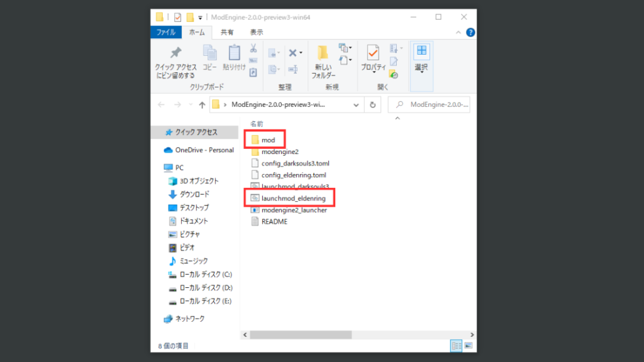
Task: Select OneDrive - Personal in navigation pane
Action: click(199, 150)
